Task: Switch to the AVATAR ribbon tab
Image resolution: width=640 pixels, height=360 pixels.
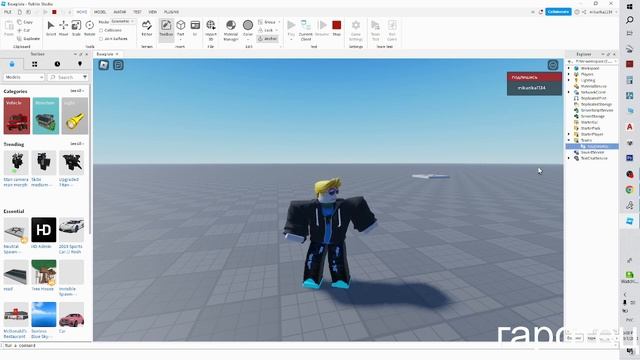Action: [x=120, y=12]
